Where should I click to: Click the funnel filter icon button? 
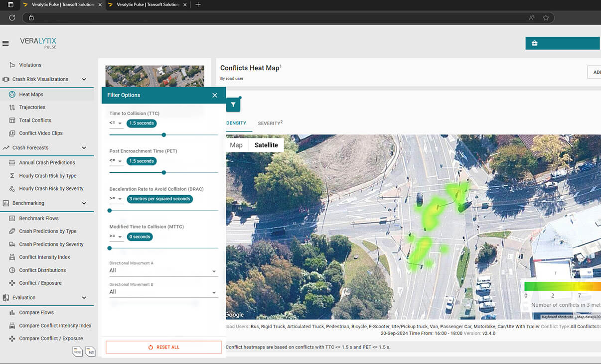click(x=233, y=105)
